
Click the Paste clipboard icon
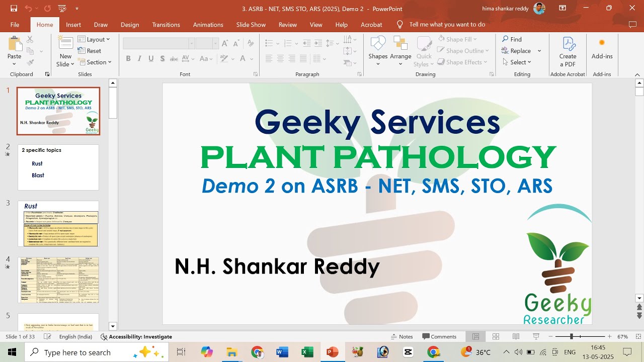(x=15, y=45)
